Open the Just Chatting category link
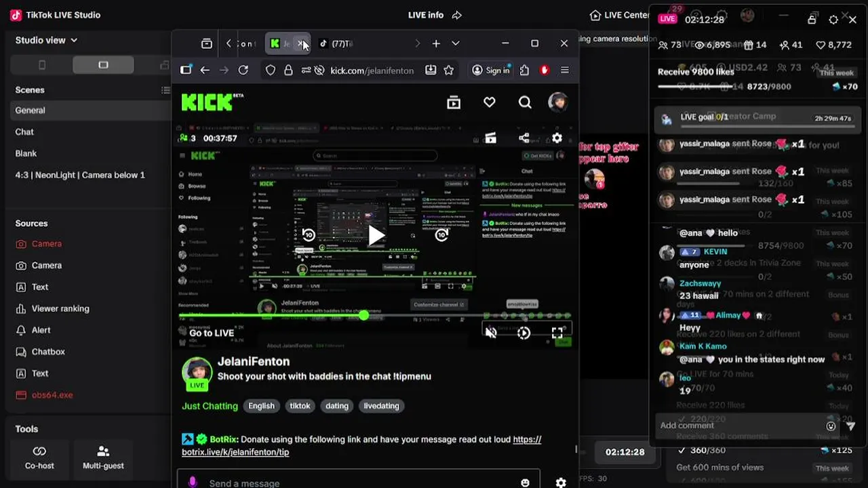The image size is (868, 488). coord(210,406)
